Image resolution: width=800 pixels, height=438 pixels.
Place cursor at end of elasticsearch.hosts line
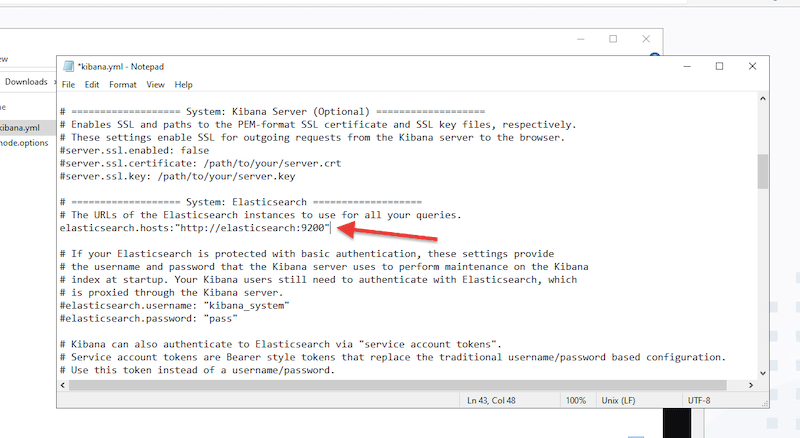pos(330,229)
